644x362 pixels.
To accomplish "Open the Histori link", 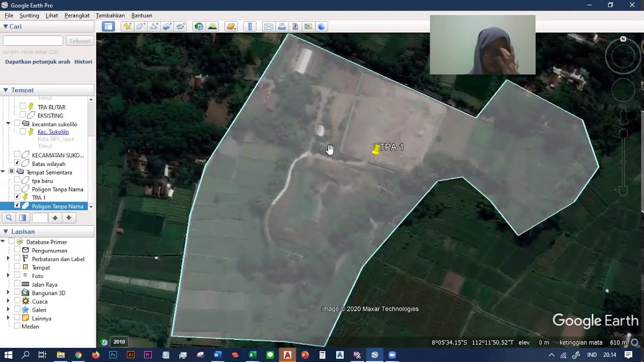I will click(x=83, y=62).
